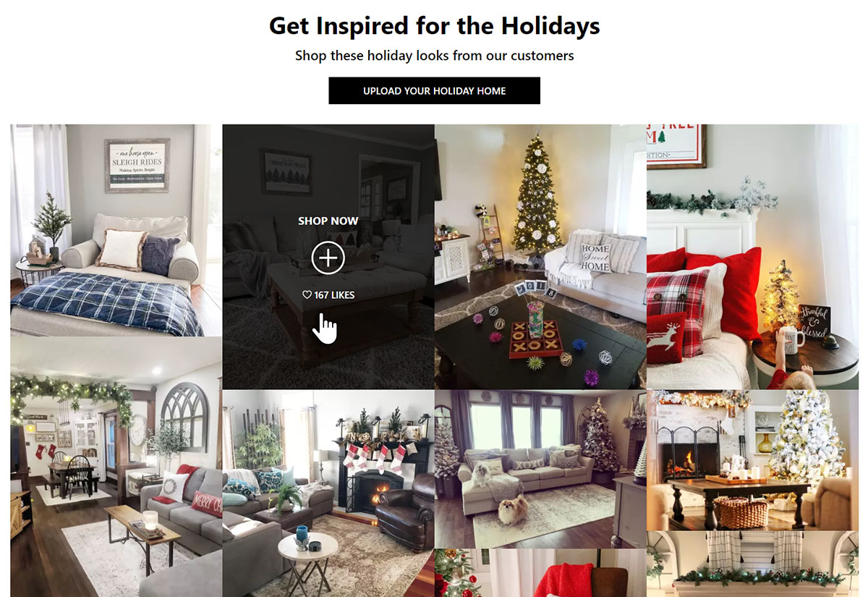The height and width of the screenshot is (597, 868).
Task: Select the red plaid pillows photo
Action: click(752, 257)
